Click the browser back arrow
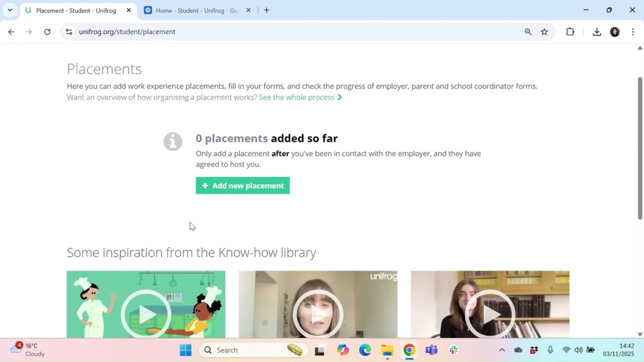The image size is (644, 362). (11, 32)
